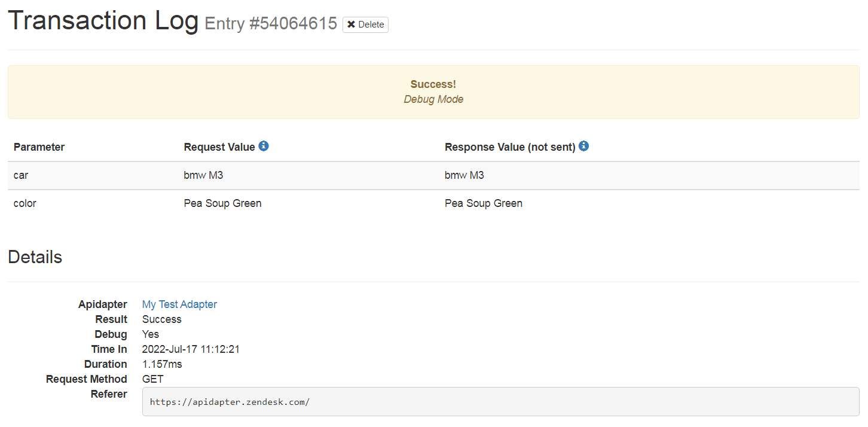Click the info icon beside Request Value
868x427 pixels.
coord(264,146)
